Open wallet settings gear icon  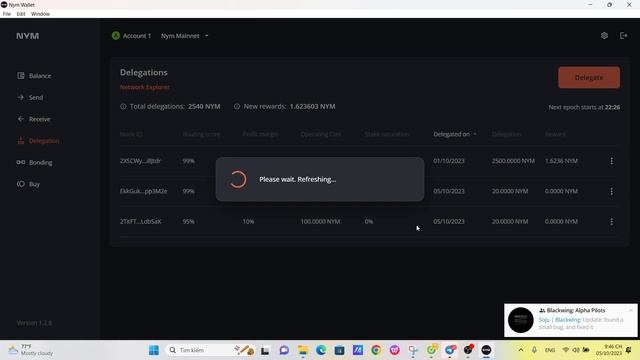(604, 36)
